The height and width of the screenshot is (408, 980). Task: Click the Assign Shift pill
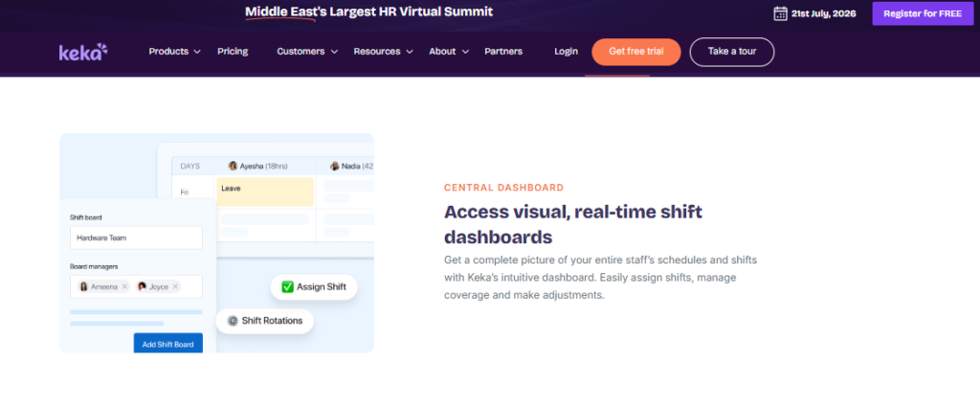click(x=314, y=286)
